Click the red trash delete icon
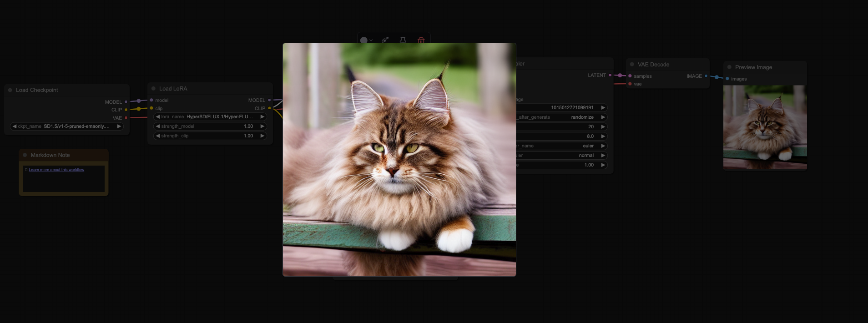This screenshot has width=868, height=323. (421, 40)
